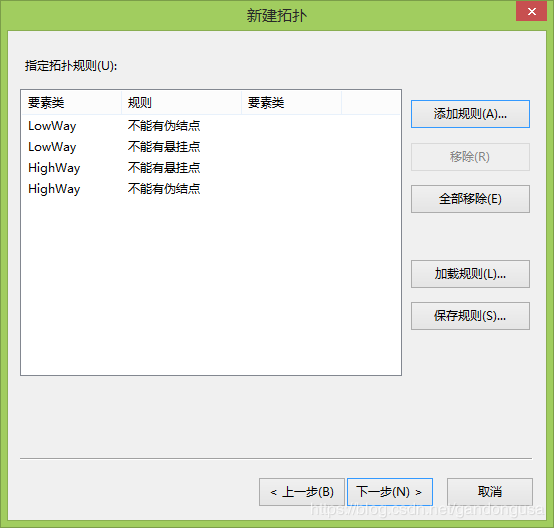Save rules using 保存规则(S)...
The image size is (554, 528).
470,316
